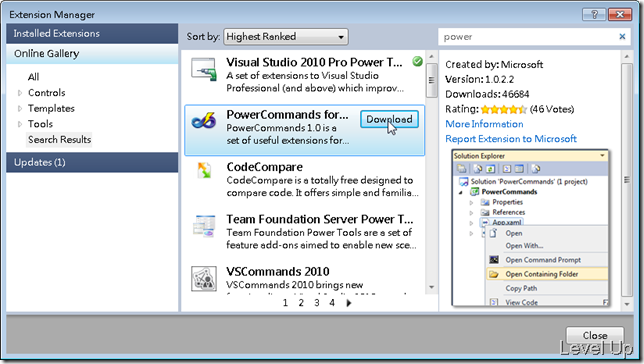Image resolution: width=644 pixels, height=364 pixels.
Task: Go to next results page arrow
Action: [349, 303]
